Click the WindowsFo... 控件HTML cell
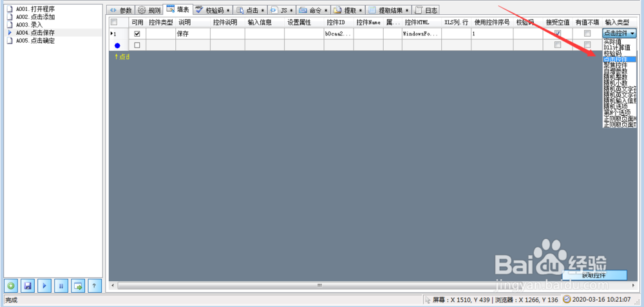The image size is (644, 307). point(422,34)
